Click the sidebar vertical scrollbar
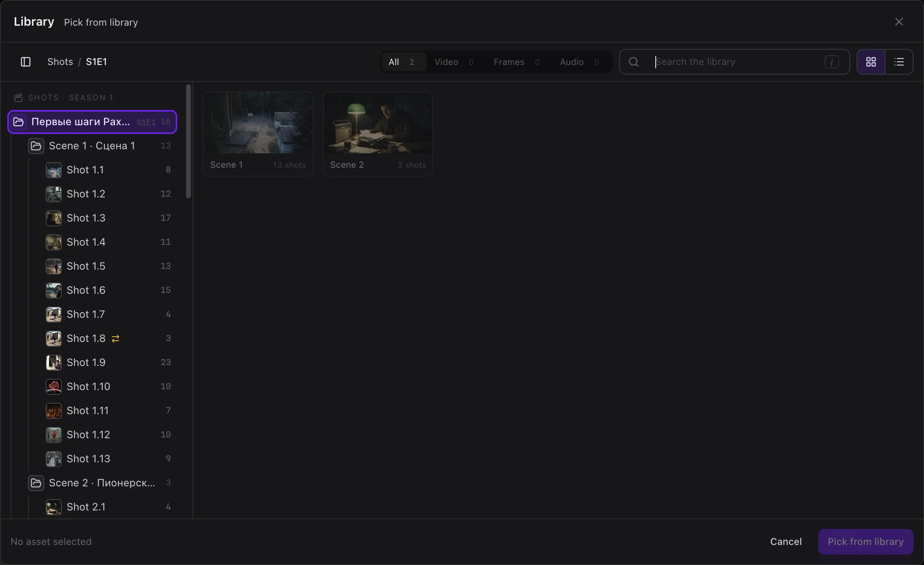Viewport: 924px width, 565px height. (188, 141)
